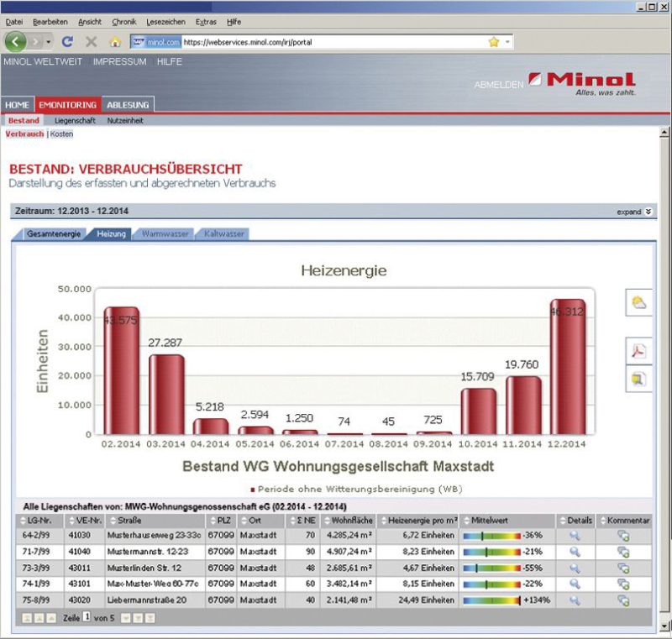Open browser home page icon
The image size is (672, 639).
click(115, 41)
